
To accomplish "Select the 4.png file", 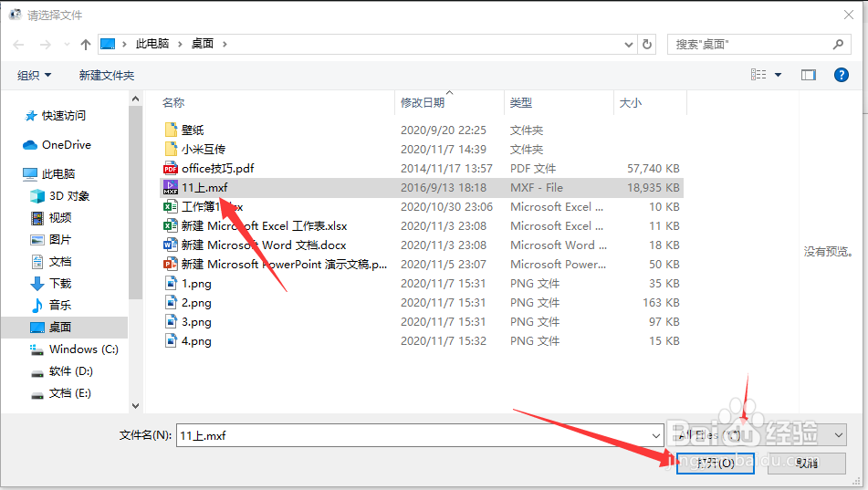I will (196, 341).
